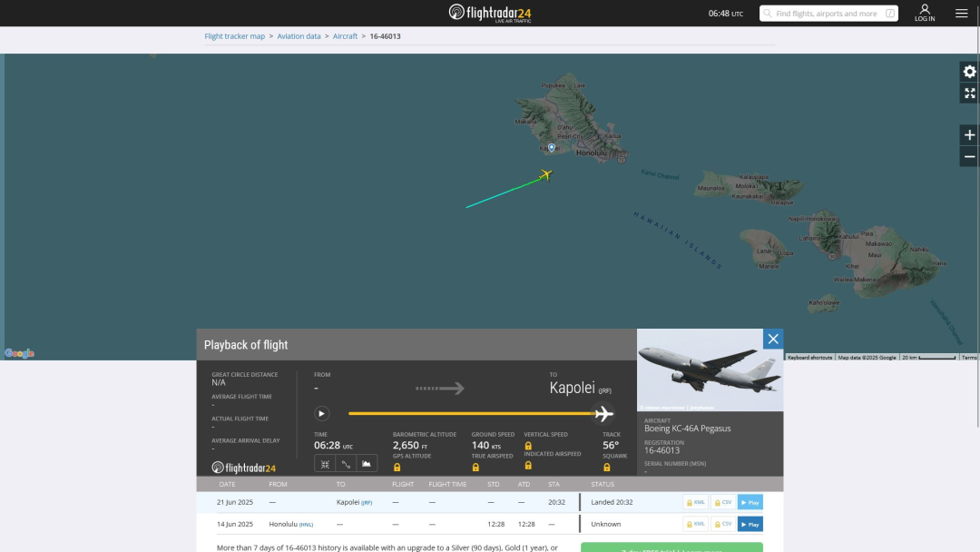Click the Kapolei destination heading
The height and width of the screenshot is (552, 980).
coord(572,388)
